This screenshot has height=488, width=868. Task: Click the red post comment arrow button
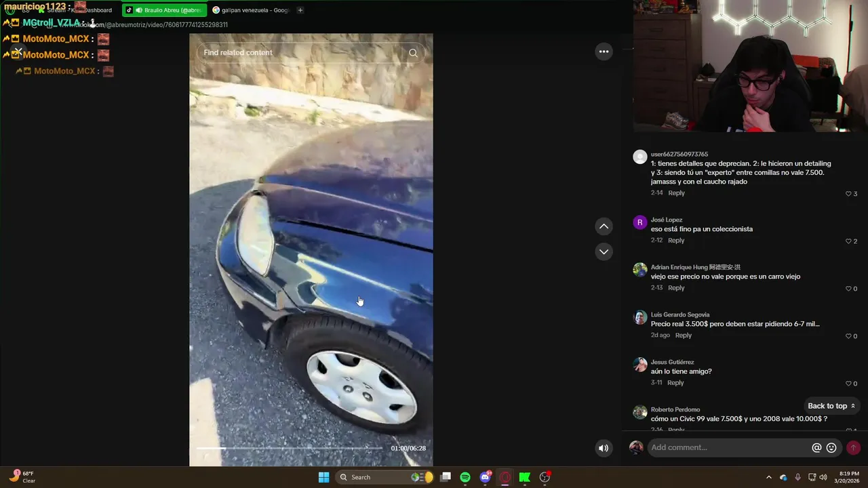(853, 448)
